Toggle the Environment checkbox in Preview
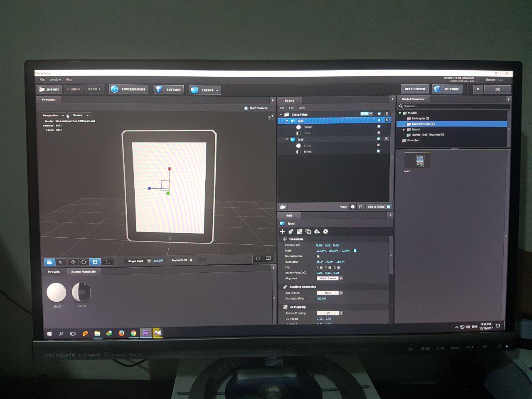The width and height of the screenshot is (532, 399). pyautogui.click(x=191, y=260)
